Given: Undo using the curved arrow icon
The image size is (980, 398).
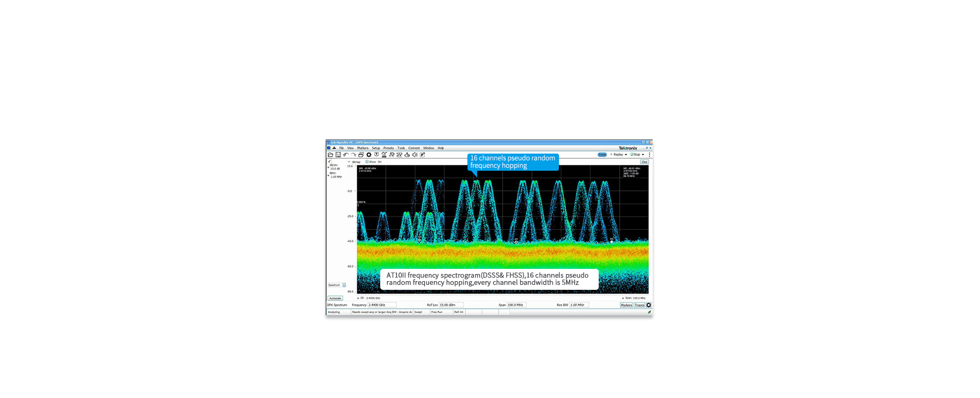Looking at the screenshot, I should coord(346,155).
